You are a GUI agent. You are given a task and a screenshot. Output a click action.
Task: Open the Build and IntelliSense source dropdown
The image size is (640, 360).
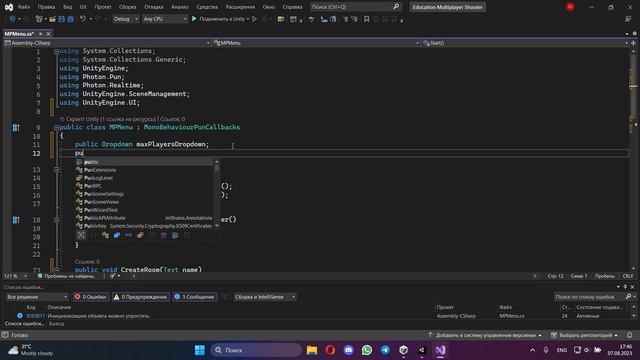coord(264,297)
